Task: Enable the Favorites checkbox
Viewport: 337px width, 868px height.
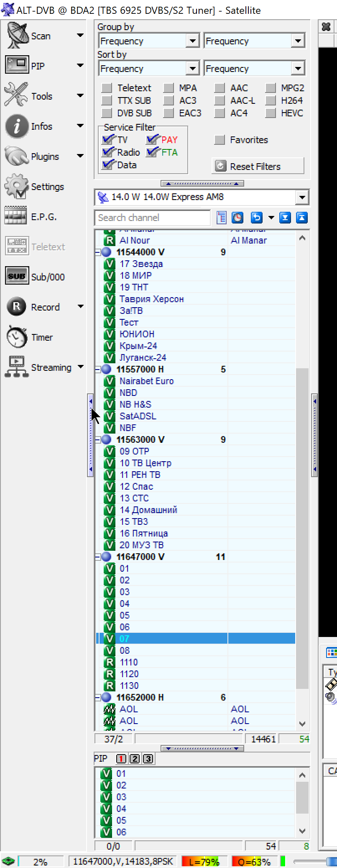Action: point(220,140)
